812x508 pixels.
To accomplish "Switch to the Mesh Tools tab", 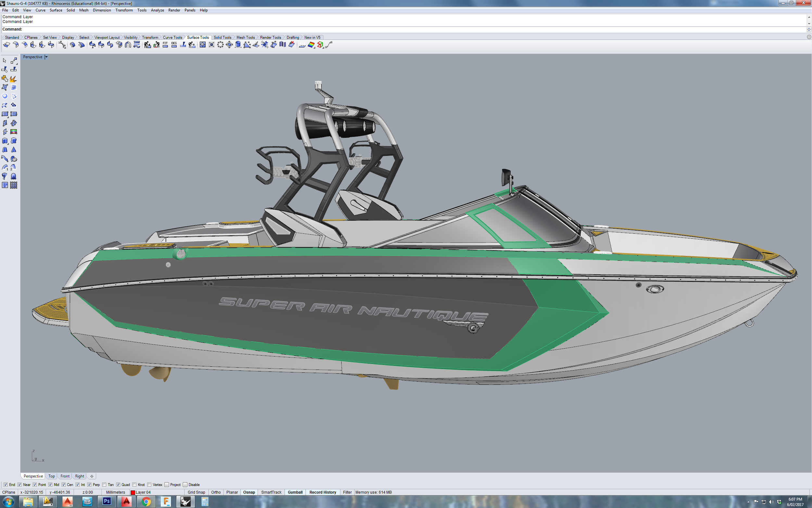I will point(245,37).
